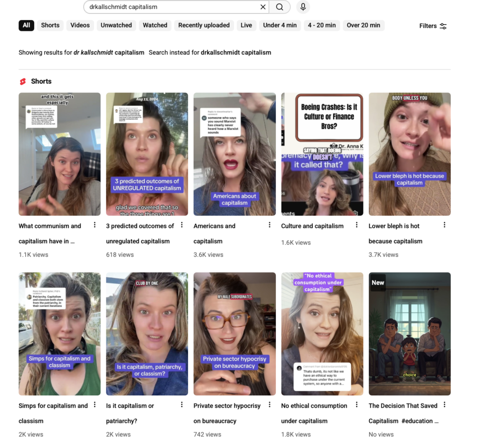Open options menu for Americans and capitalism short
Screen dimensions: 486x448
[x=270, y=225]
